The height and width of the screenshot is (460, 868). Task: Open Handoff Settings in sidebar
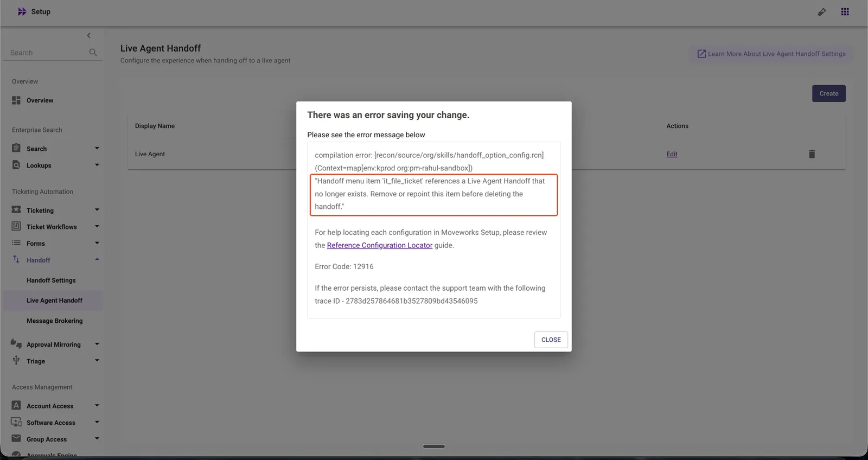pyautogui.click(x=51, y=280)
